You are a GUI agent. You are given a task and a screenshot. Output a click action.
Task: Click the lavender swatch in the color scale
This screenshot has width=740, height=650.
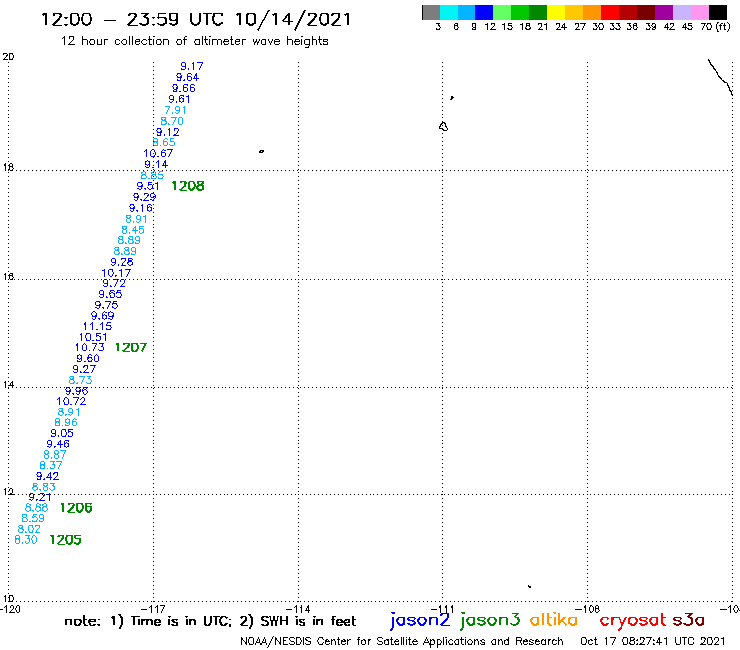point(681,12)
